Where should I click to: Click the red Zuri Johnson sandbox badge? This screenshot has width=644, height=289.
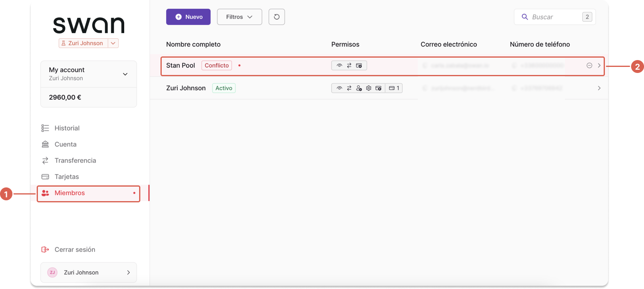coord(83,43)
